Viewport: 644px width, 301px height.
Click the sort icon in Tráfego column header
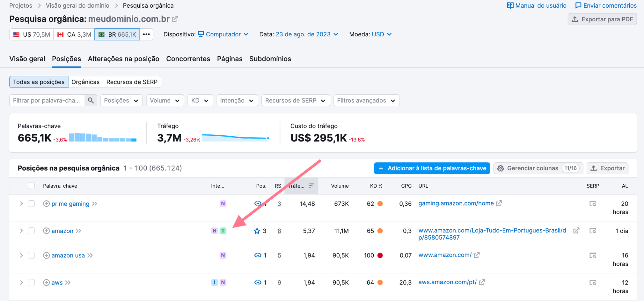pyautogui.click(x=311, y=186)
